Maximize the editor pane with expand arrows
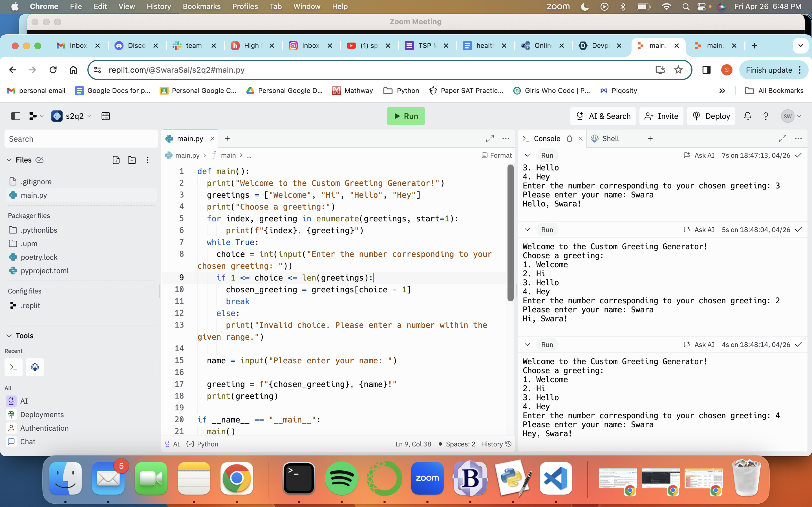The height and width of the screenshot is (507, 812). [489, 139]
